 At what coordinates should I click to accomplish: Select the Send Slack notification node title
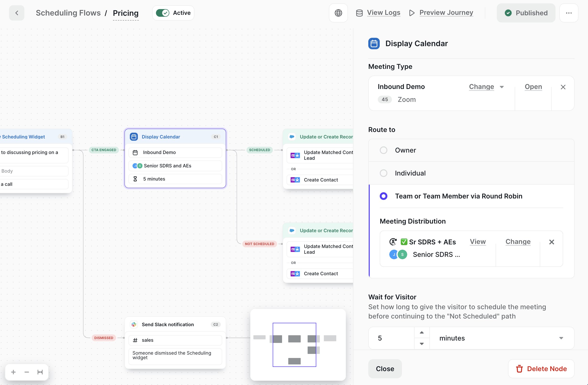(x=167, y=324)
